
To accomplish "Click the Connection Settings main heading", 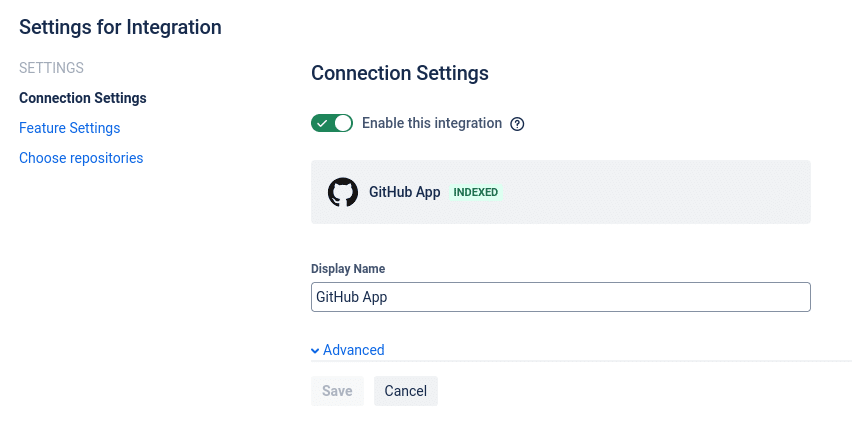I will [400, 73].
